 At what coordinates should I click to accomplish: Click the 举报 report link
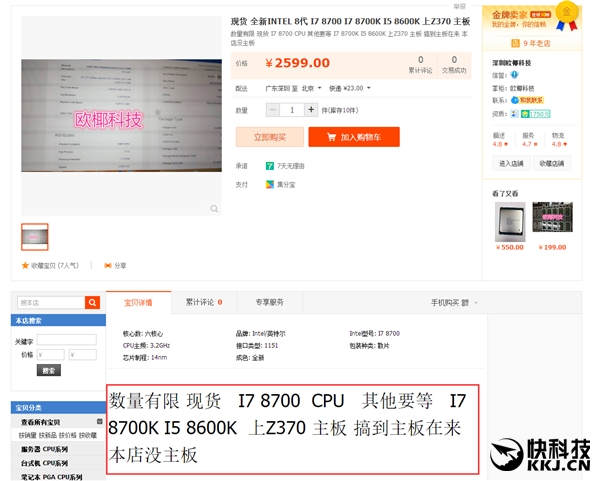pyautogui.click(x=460, y=7)
